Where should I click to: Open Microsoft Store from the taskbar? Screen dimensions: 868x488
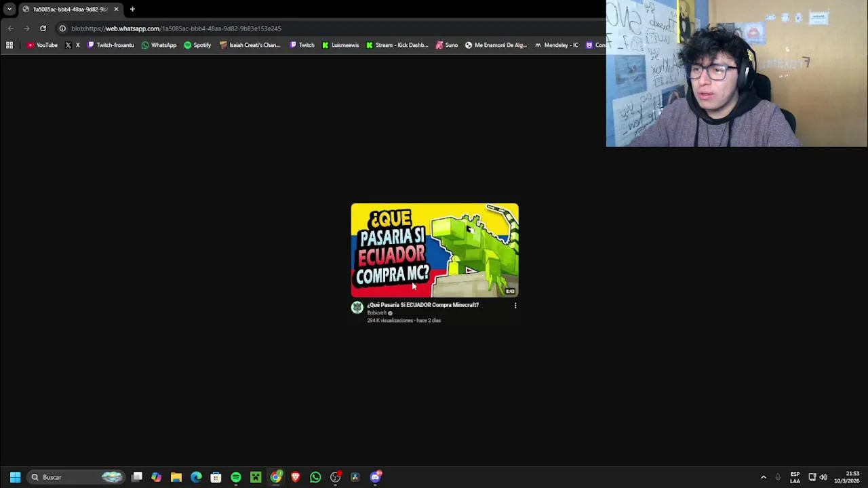coord(216,477)
